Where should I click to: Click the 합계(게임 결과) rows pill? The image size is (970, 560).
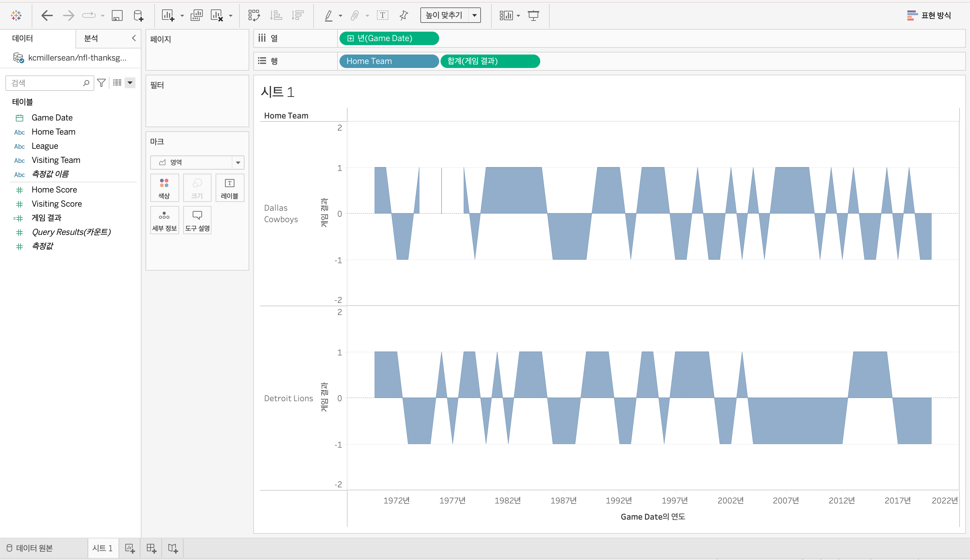click(x=490, y=61)
